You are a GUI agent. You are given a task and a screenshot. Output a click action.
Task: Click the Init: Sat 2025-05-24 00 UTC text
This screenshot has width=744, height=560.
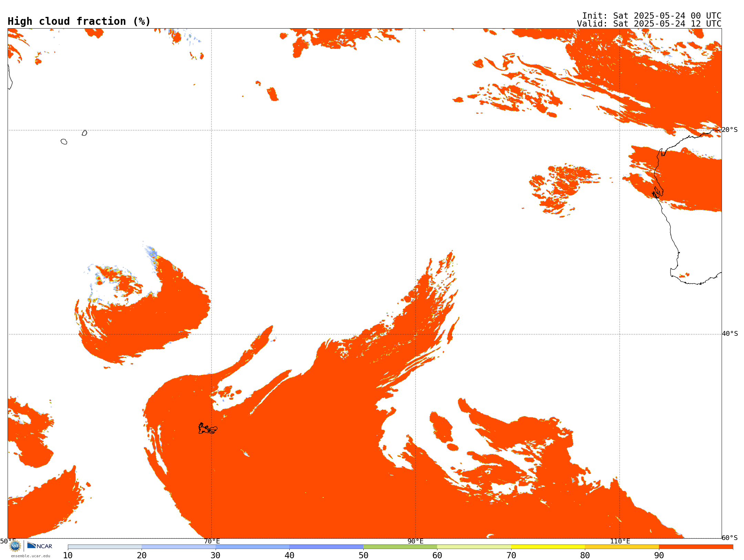tap(652, 16)
